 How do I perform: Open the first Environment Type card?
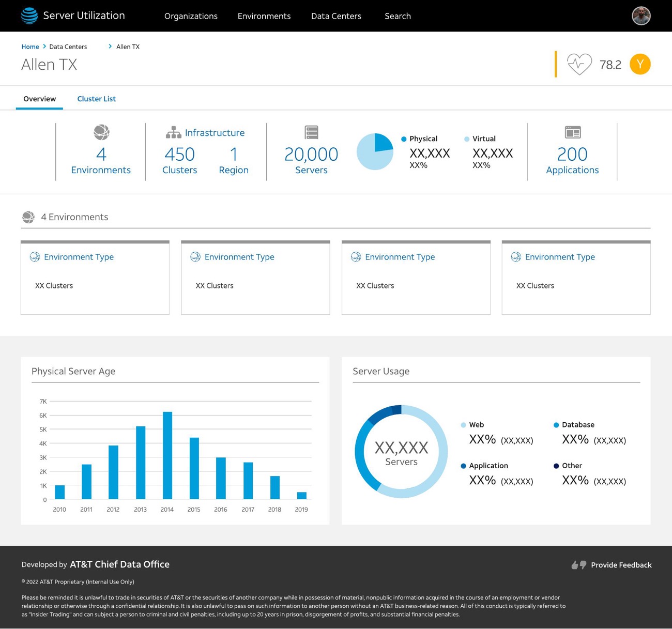click(x=95, y=278)
